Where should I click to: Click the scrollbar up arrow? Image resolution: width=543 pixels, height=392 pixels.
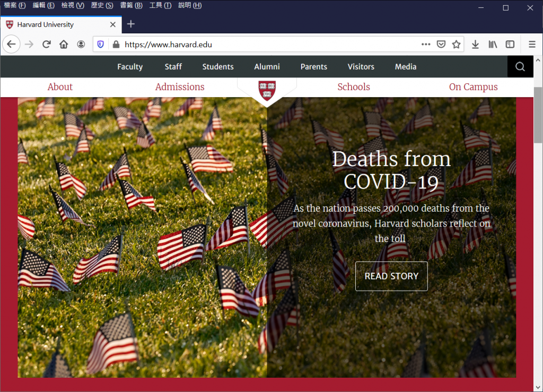pyautogui.click(x=538, y=60)
